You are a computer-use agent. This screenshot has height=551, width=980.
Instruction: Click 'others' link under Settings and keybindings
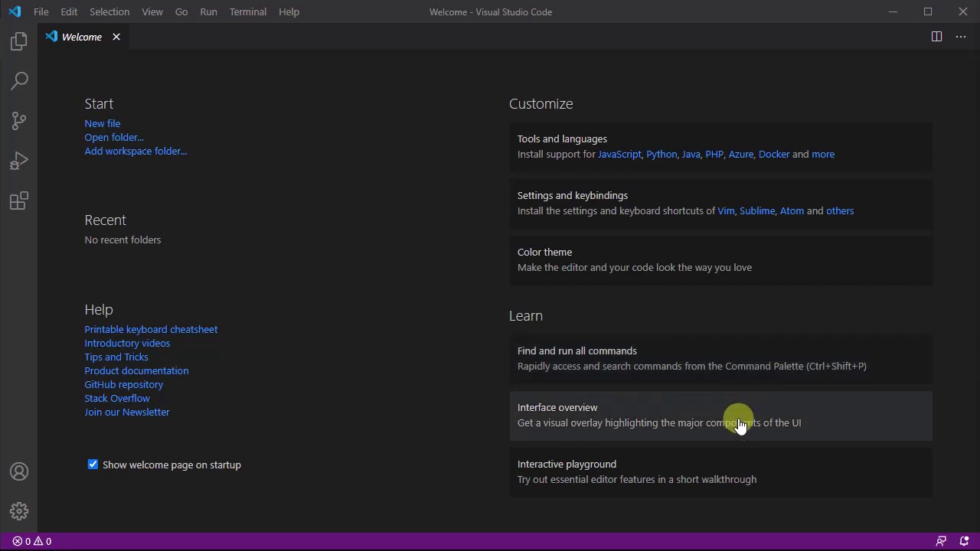coord(840,210)
